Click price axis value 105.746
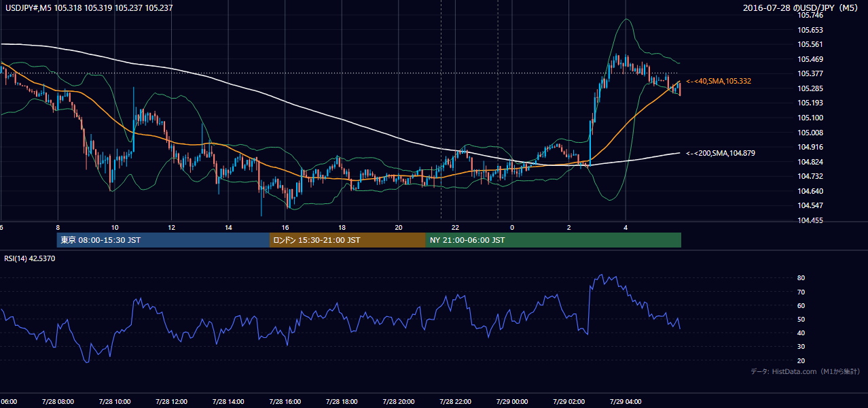The width and height of the screenshot is (868, 408). (x=811, y=15)
